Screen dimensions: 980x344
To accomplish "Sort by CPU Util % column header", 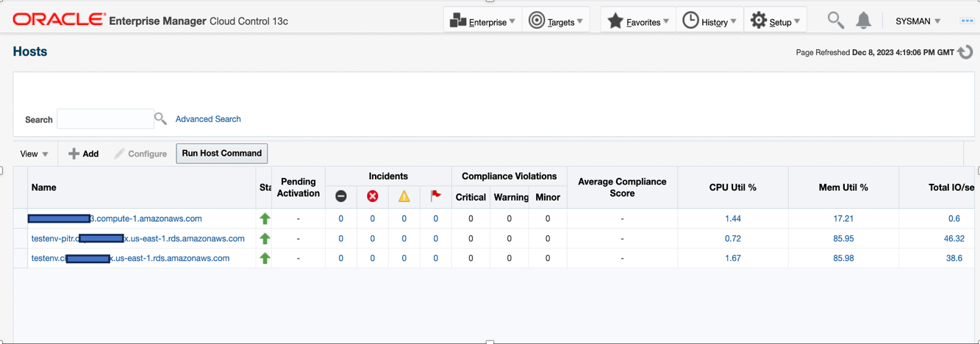I will [733, 187].
